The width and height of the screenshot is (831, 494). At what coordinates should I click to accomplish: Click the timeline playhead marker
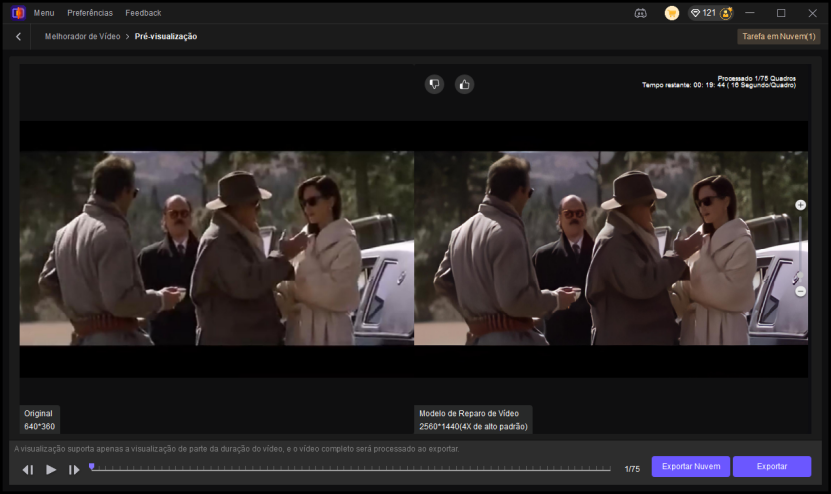pos(92,466)
